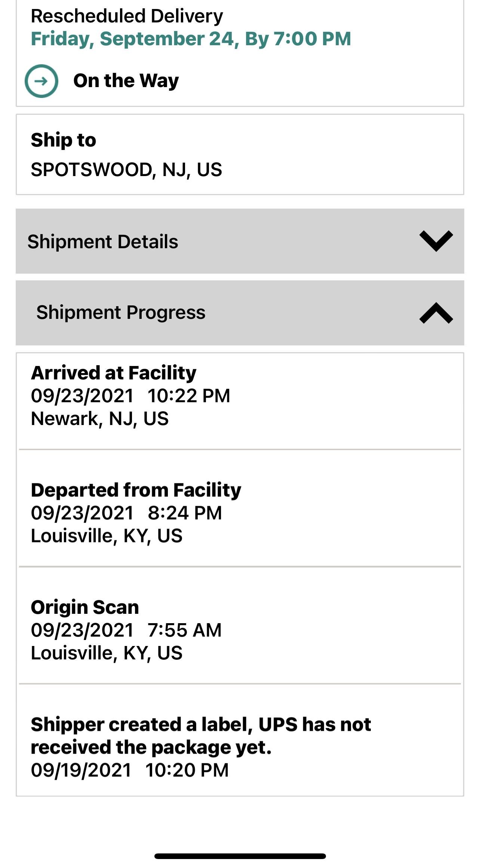Tap the Ship to heading

click(64, 140)
